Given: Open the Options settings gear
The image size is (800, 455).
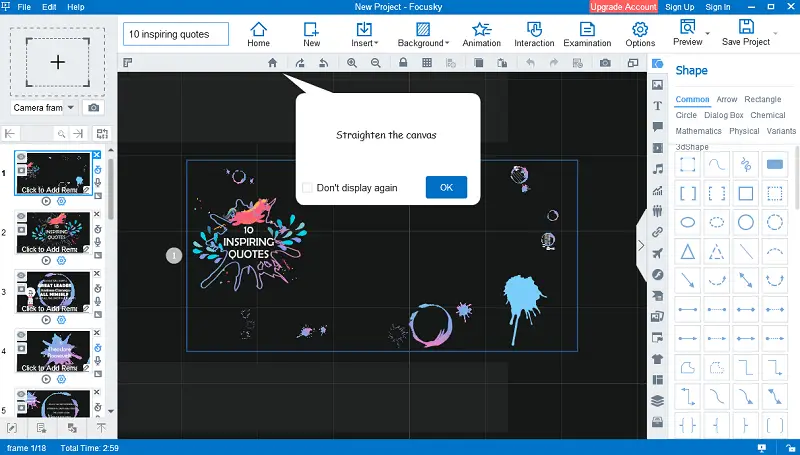Looking at the screenshot, I should click(640, 34).
